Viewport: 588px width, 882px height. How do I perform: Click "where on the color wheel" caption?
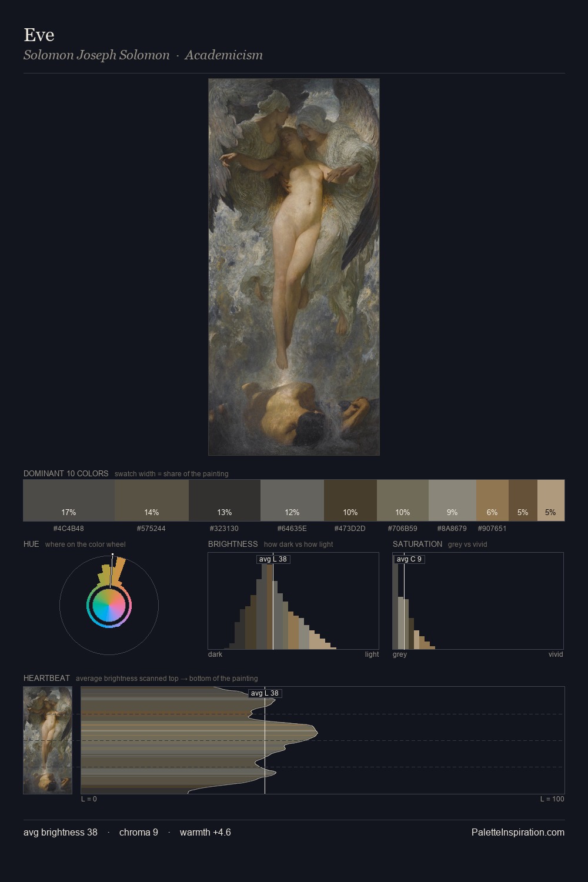pyautogui.click(x=85, y=544)
